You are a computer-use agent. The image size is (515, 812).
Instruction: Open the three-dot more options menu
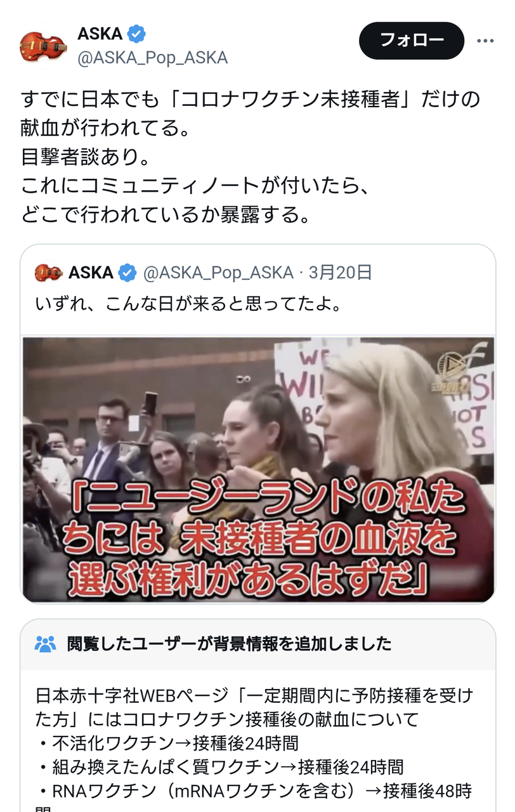[x=485, y=41]
